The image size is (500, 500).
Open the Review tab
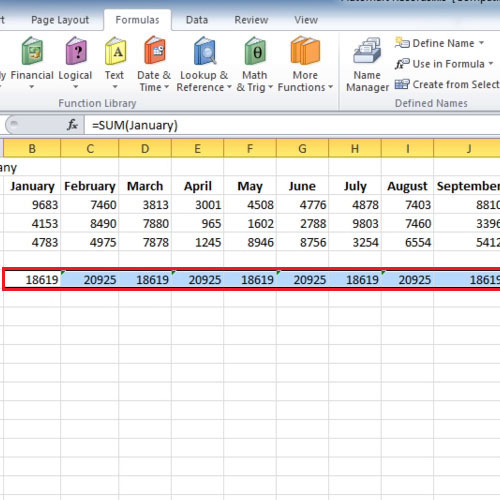click(251, 20)
